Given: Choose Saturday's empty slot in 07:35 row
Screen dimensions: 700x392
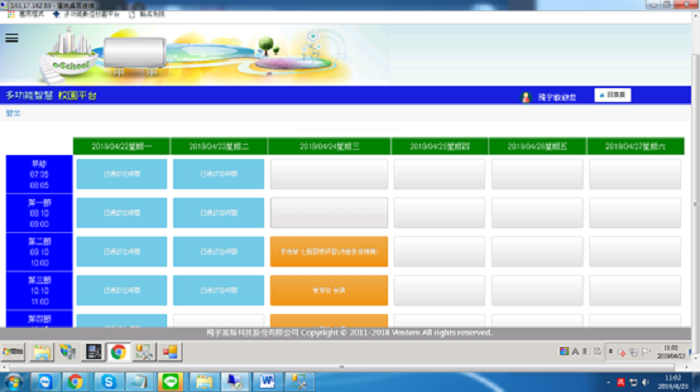Looking at the screenshot, I should click(x=635, y=174).
